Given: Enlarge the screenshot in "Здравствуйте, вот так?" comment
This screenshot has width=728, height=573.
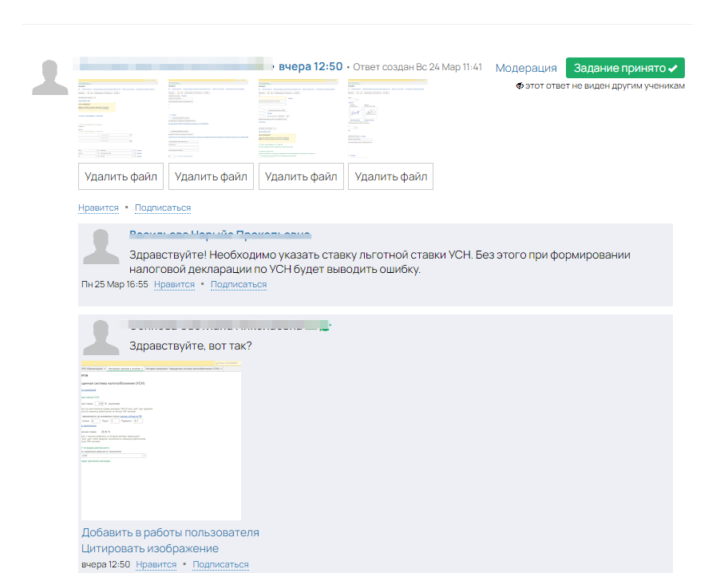Looking at the screenshot, I should click(161, 440).
